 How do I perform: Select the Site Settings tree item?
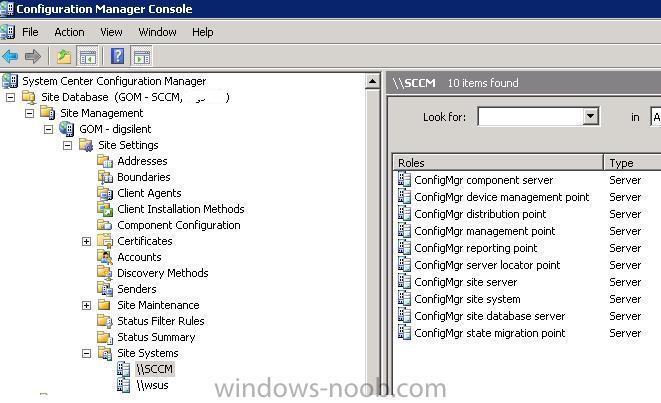tap(128, 145)
